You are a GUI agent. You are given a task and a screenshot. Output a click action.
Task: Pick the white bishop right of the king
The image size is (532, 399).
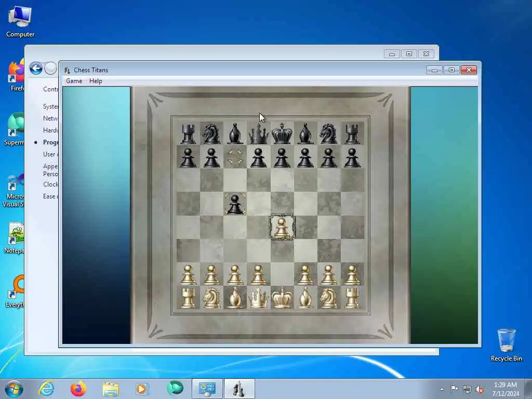tap(305, 298)
